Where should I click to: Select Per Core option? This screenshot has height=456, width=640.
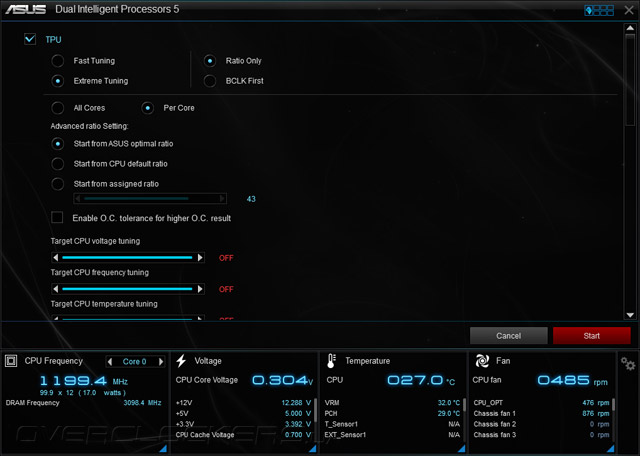pyautogui.click(x=147, y=108)
